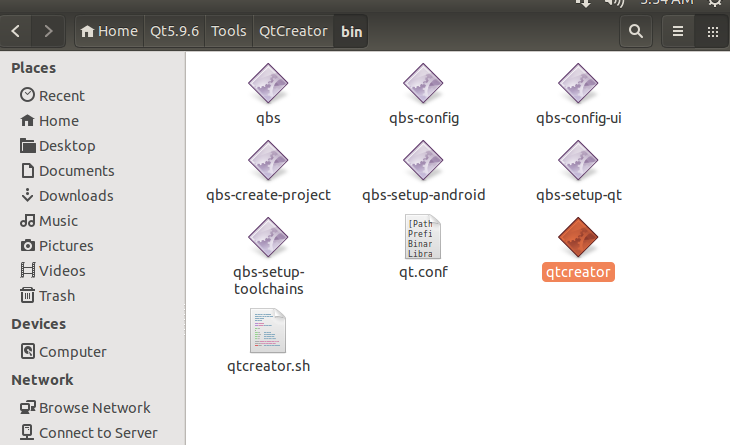Click the qbs-setup-android file name label
730x445 pixels.
[424, 195]
